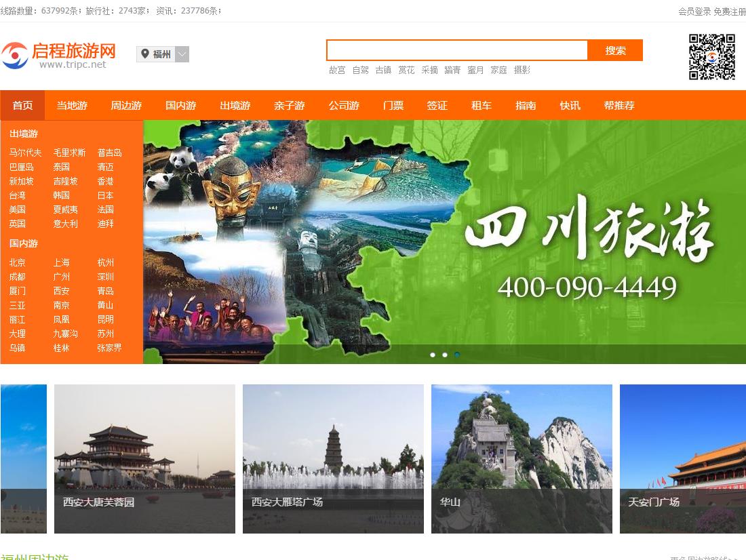Open the 马尔代夫 destination link

click(x=25, y=153)
